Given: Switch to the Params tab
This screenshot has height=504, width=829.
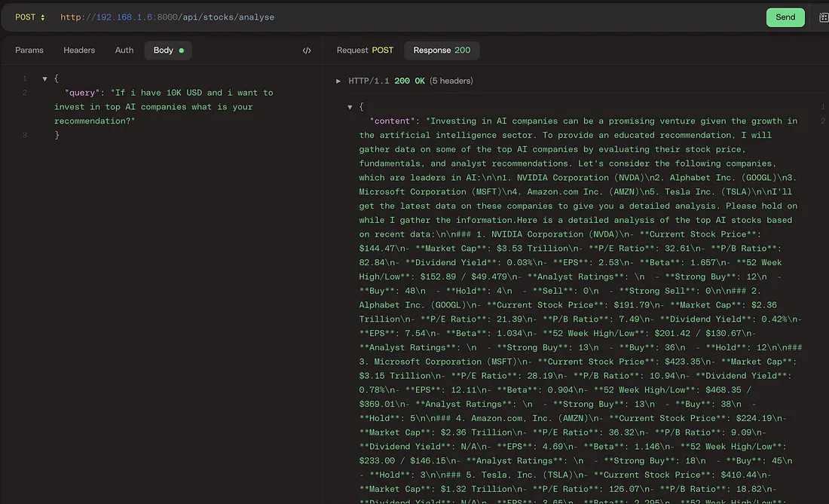Looking at the screenshot, I should 29,50.
